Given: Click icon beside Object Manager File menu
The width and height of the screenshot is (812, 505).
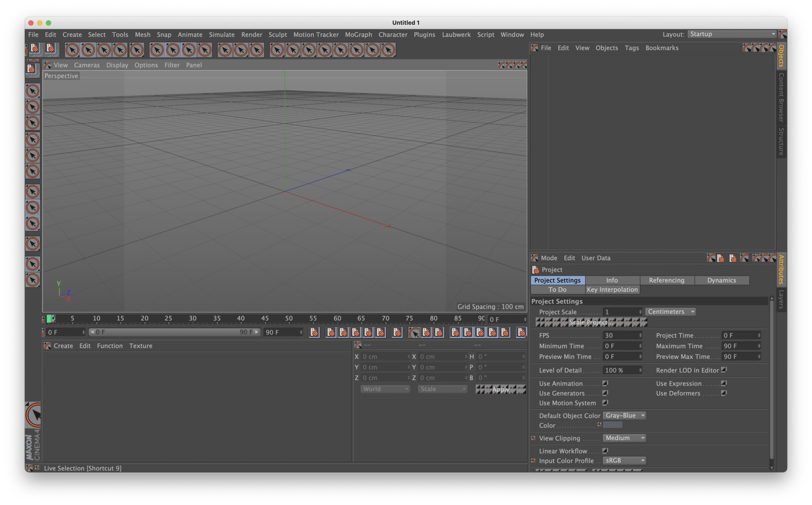Looking at the screenshot, I should pos(535,48).
